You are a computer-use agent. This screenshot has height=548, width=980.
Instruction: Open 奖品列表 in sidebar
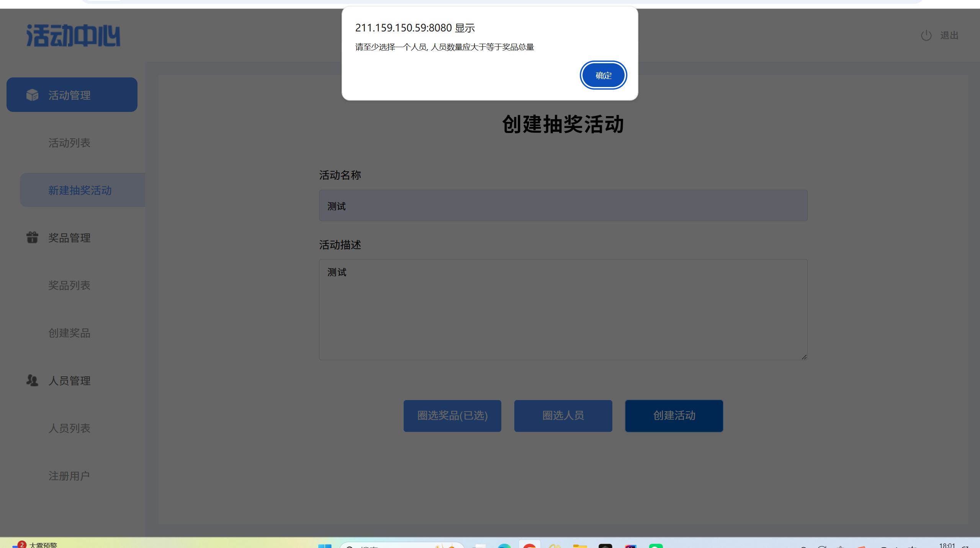[69, 285]
